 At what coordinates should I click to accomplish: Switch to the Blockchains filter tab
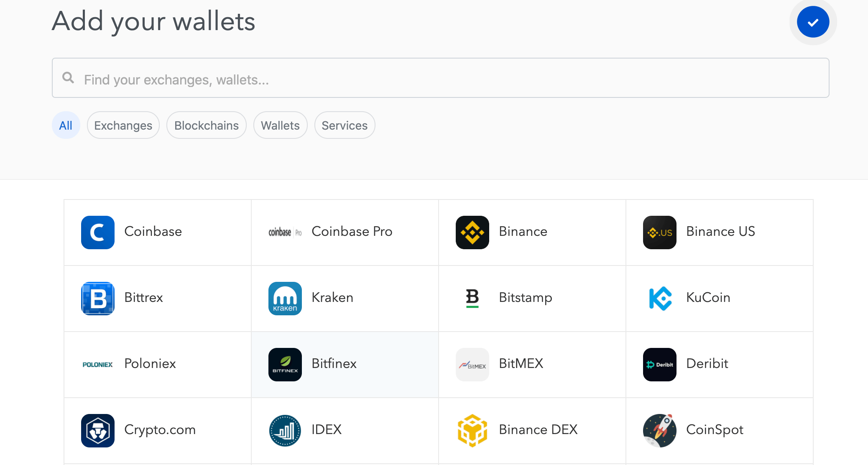pos(206,125)
